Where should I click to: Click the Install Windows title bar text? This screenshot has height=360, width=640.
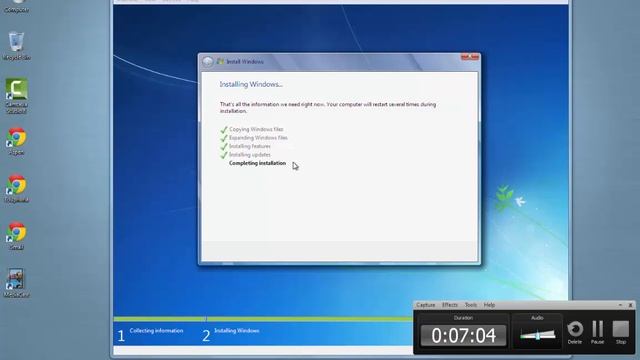click(245, 62)
